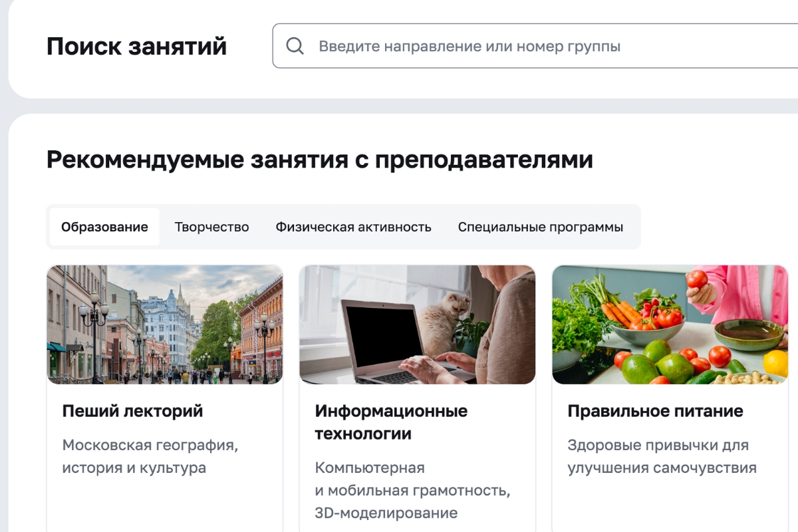Select the Образование tab
This screenshot has width=798, height=532.
coord(104,227)
